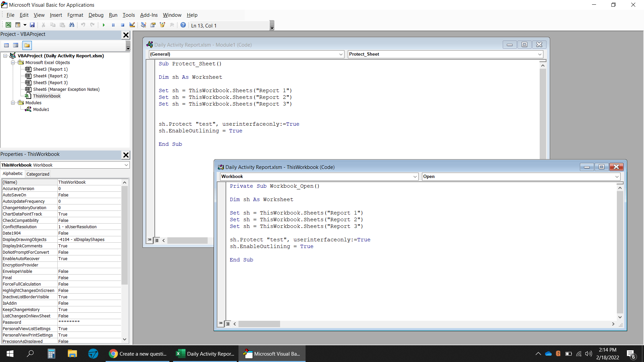Open the ThisWorkbook Workbook properties object dropdown
Image resolution: width=644 pixels, height=362 pixels.
coord(126,165)
